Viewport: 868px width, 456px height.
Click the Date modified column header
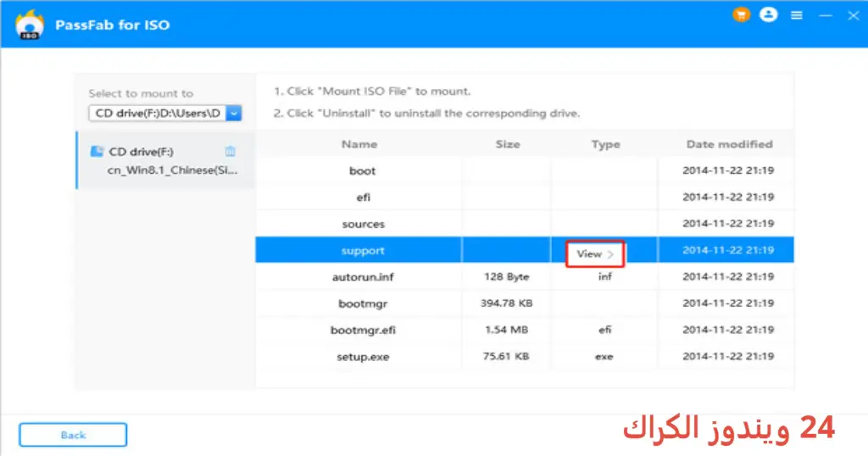click(730, 144)
